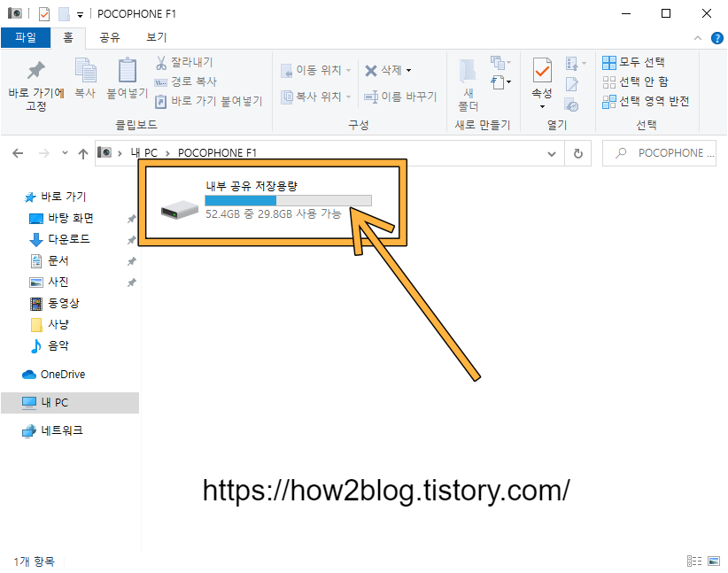
Task: Click the Edit icon in 열기 group
Action: 571,84
